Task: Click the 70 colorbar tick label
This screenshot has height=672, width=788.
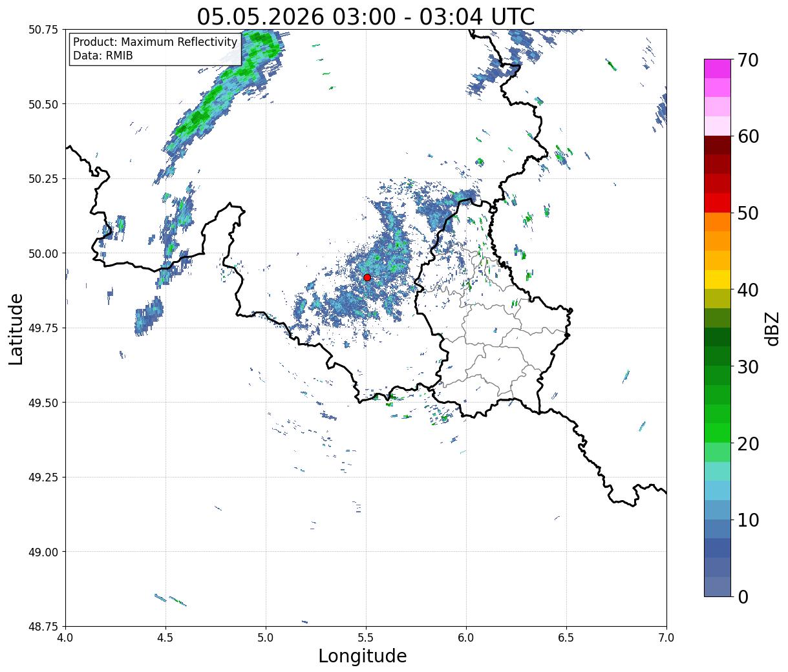Action: [747, 60]
